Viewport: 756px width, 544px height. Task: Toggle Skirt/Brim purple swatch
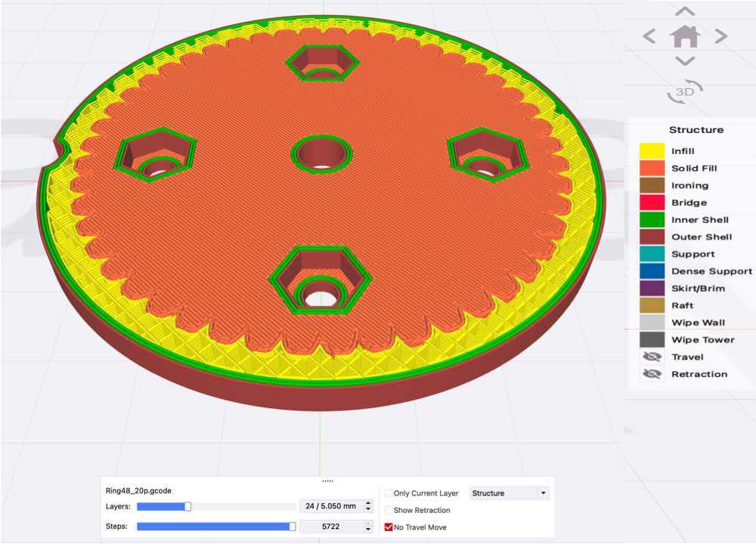point(652,288)
